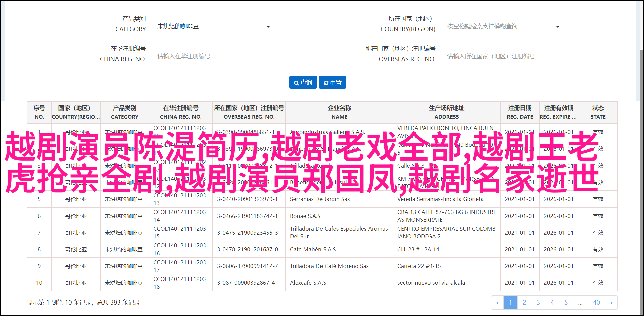
Task: Jump to last page 40
Action: 596,303
